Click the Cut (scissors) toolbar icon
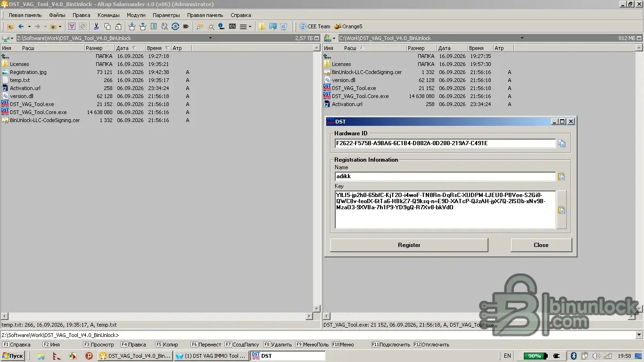The width and height of the screenshot is (644, 362). pos(96,26)
